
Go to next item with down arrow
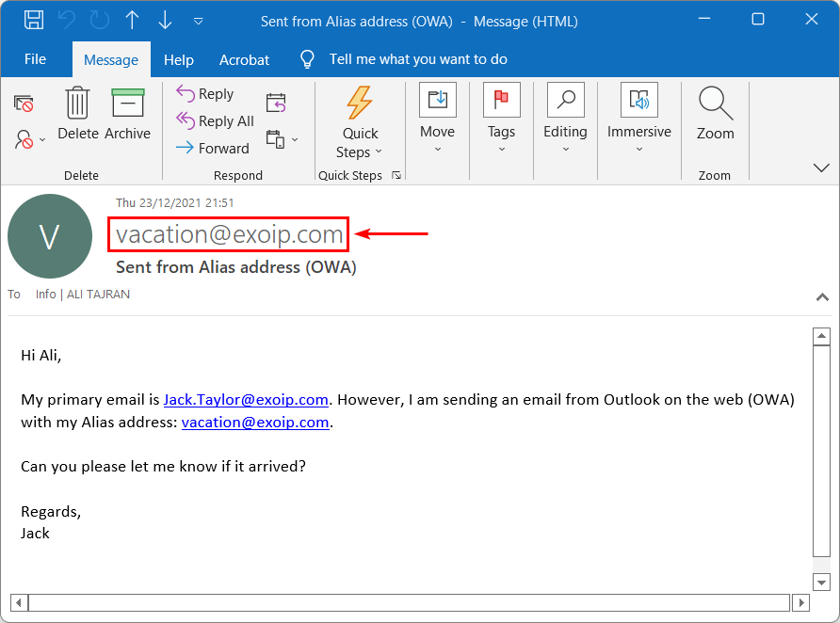(165, 21)
